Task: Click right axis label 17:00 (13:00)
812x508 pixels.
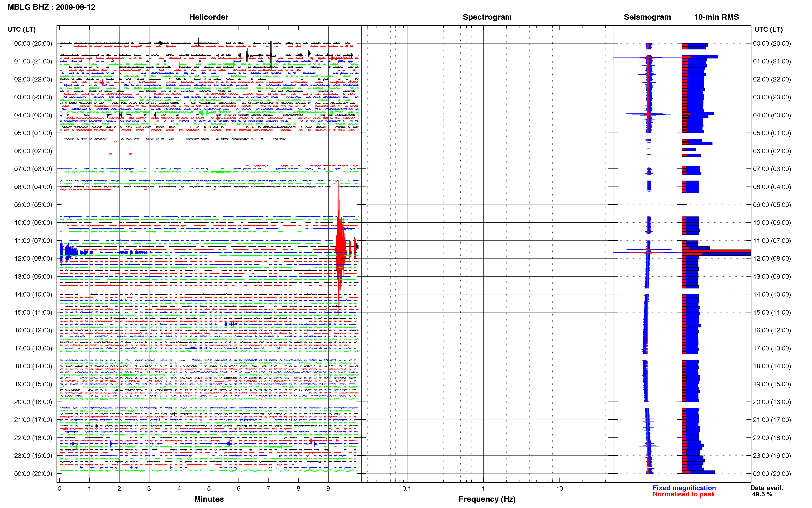Action: tap(772, 348)
